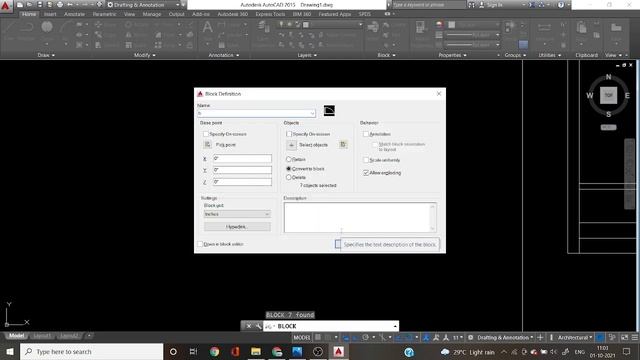Click the Layer Properties icon
This screenshot has height=360, width=640.
click(264, 27)
